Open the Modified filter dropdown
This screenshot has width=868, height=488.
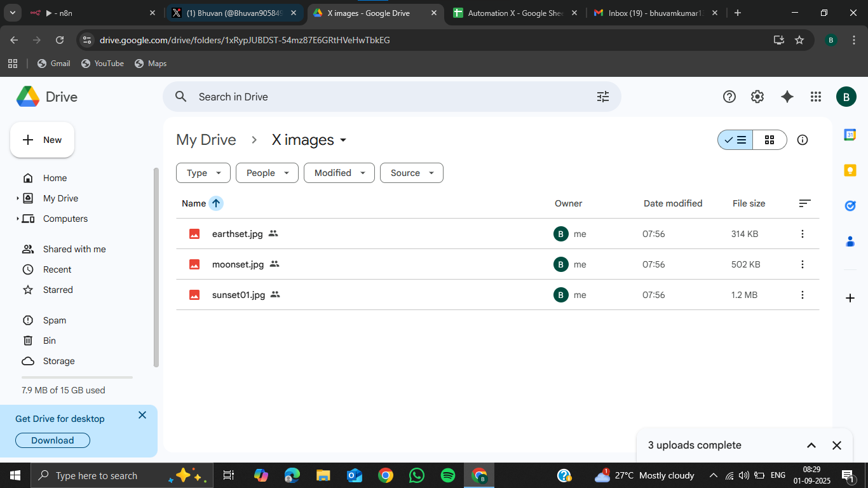click(x=339, y=173)
